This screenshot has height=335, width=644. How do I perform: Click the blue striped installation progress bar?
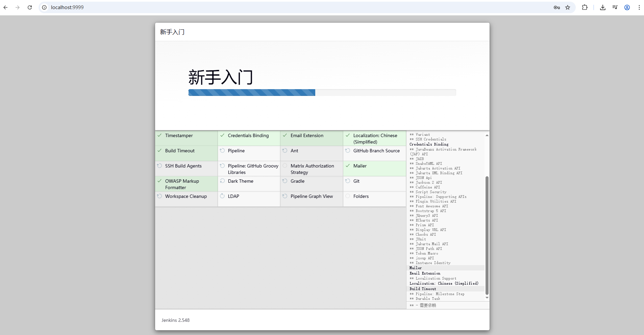[252, 93]
